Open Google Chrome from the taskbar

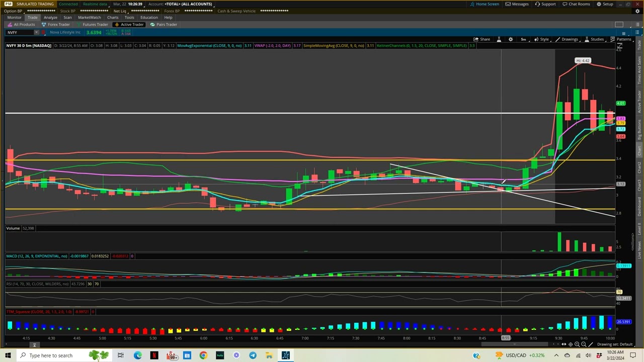point(203,355)
